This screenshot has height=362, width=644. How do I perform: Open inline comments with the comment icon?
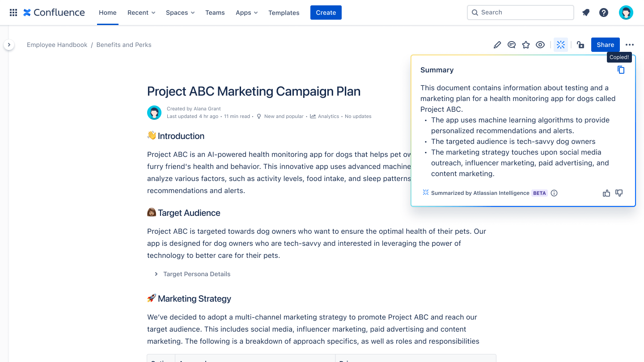(512, 45)
